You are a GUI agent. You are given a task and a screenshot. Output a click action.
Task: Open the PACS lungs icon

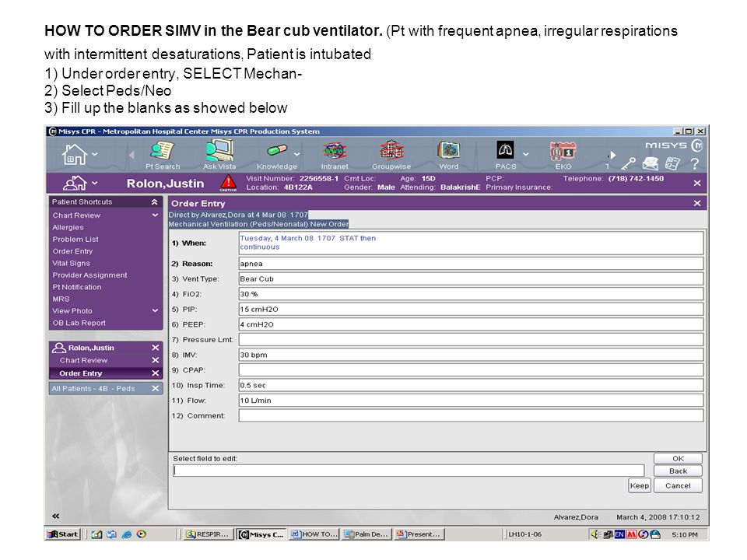[x=506, y=150]
